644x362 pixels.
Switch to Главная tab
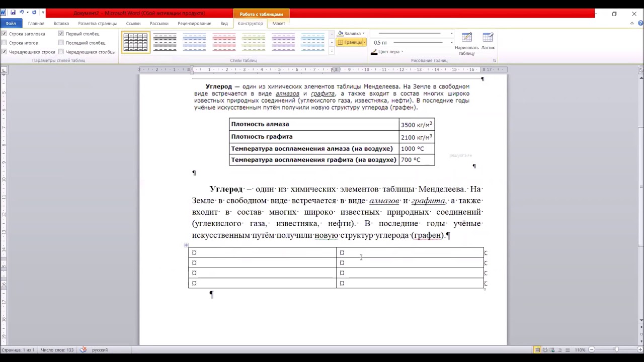(x=36, y=23)
